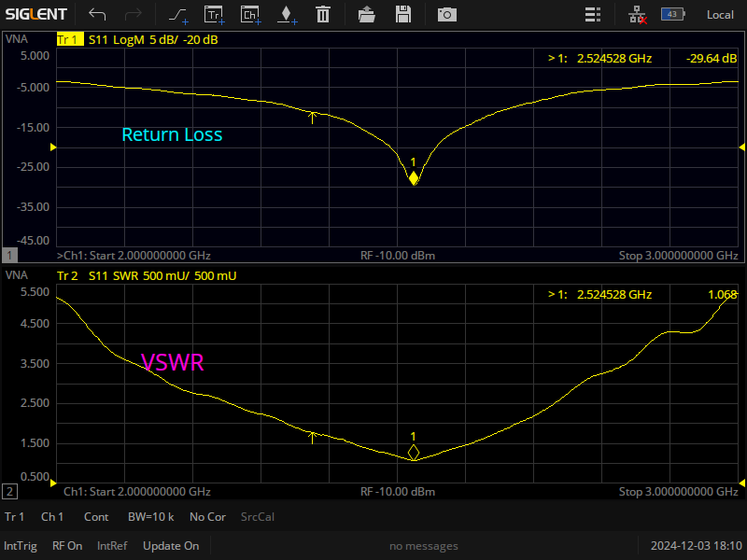Click the save floppy disk icon
This screenshot has width=747, height=560.
(403, 14)
